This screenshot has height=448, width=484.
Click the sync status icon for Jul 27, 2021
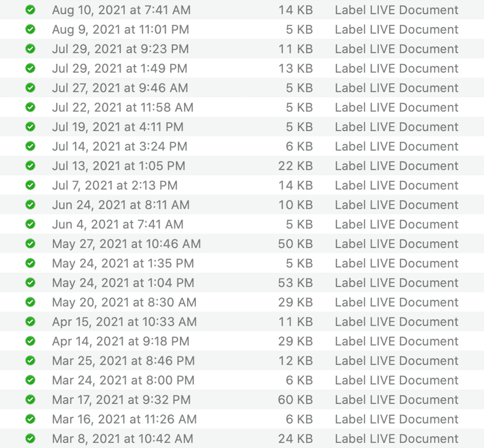point(30,88)
